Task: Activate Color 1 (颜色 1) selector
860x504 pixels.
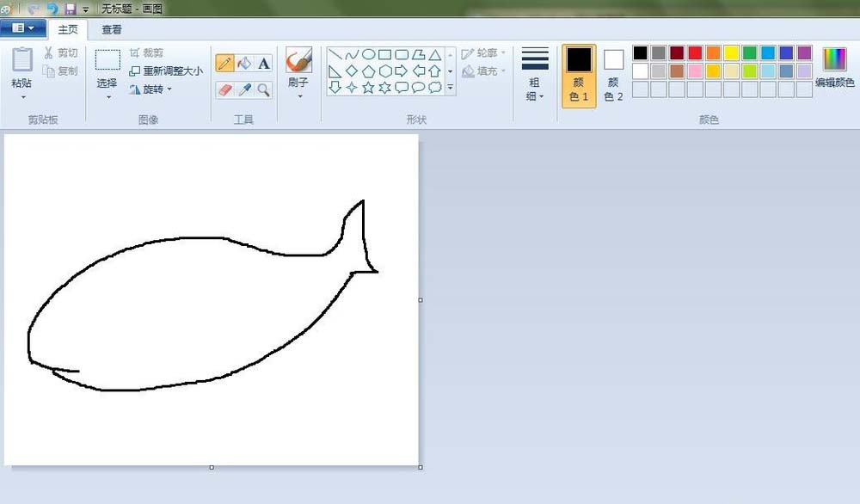Action: 579,77
